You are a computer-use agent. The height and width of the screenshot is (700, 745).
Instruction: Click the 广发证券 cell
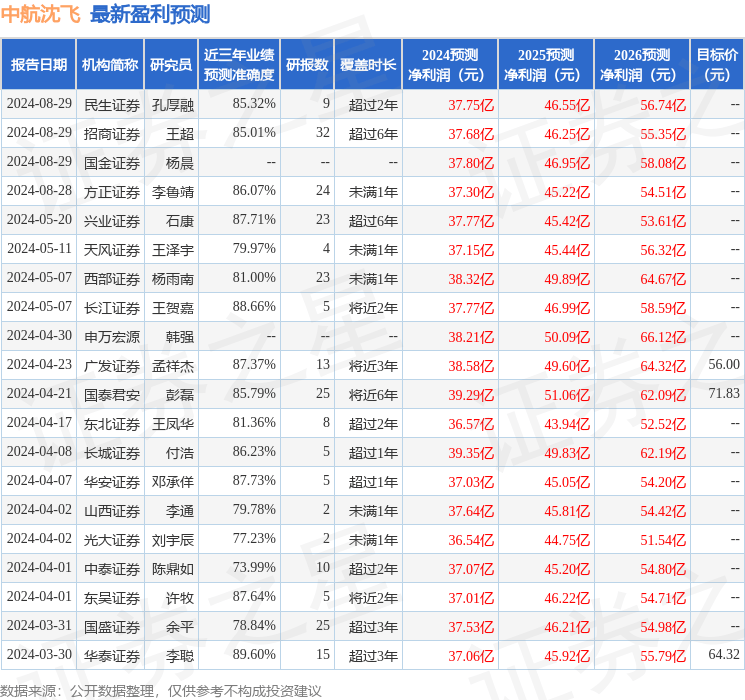[x=112, y=366]
